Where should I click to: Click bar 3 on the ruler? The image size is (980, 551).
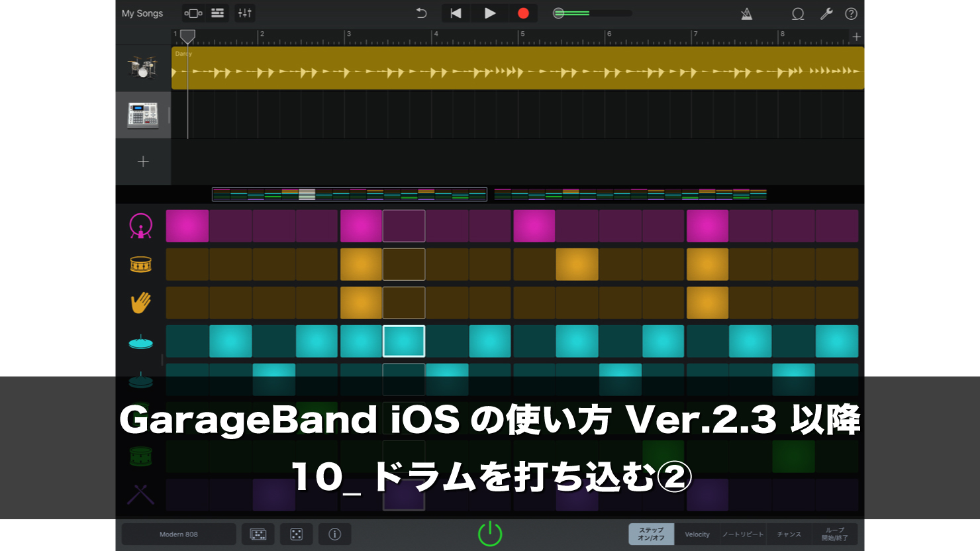[349, 34]
